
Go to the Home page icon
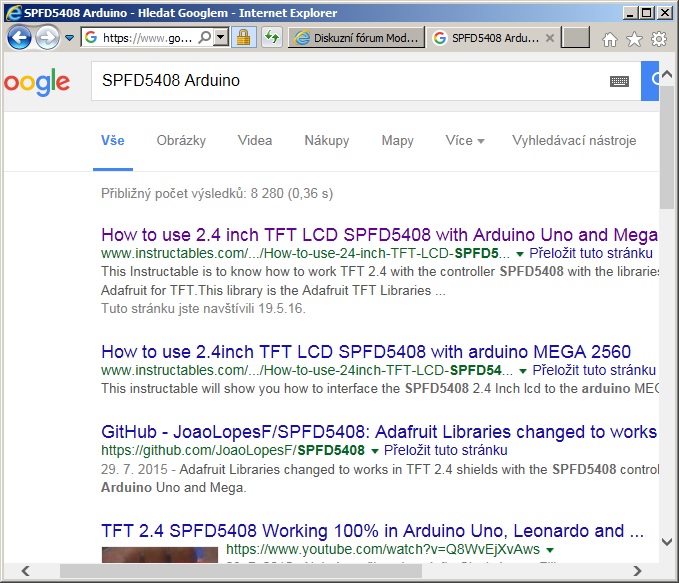tap(610, 39)
